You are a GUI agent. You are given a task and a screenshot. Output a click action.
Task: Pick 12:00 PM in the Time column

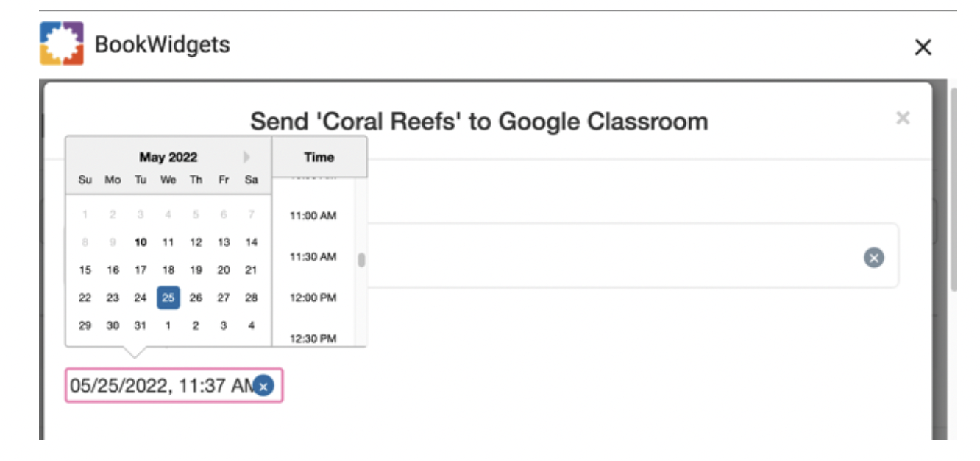(x=313, y=298)
